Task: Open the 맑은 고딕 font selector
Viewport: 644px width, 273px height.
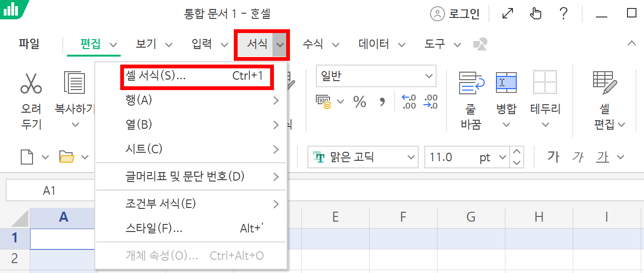Action: (x=362, y=157)
